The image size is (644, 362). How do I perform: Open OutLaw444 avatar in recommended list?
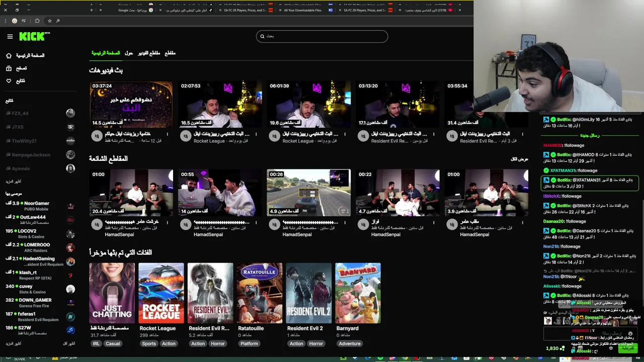70,220
